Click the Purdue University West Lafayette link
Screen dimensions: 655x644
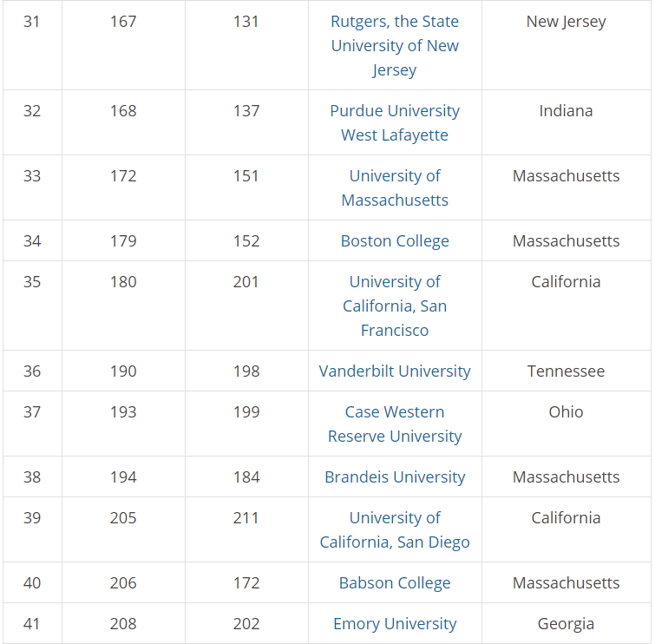395,123
